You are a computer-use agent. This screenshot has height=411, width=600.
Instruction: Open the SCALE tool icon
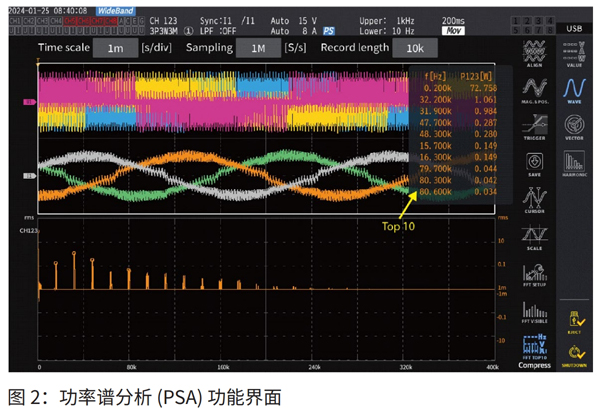click(533, 238)
